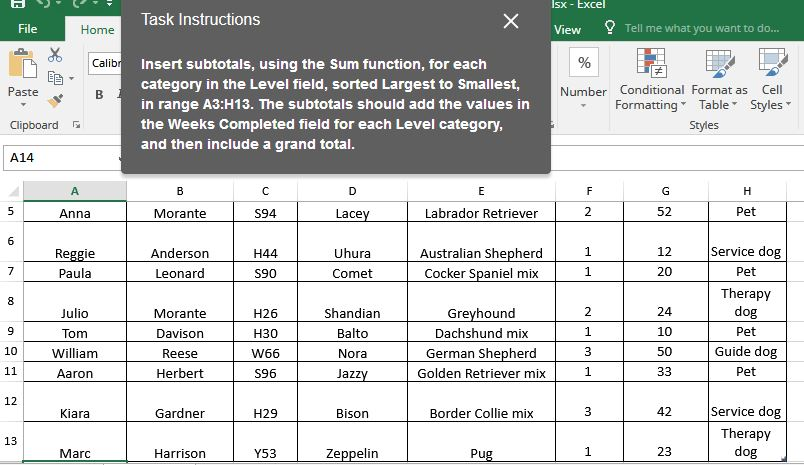Click cell containing Anna
The image size is (804, 465).
(75, 212)
